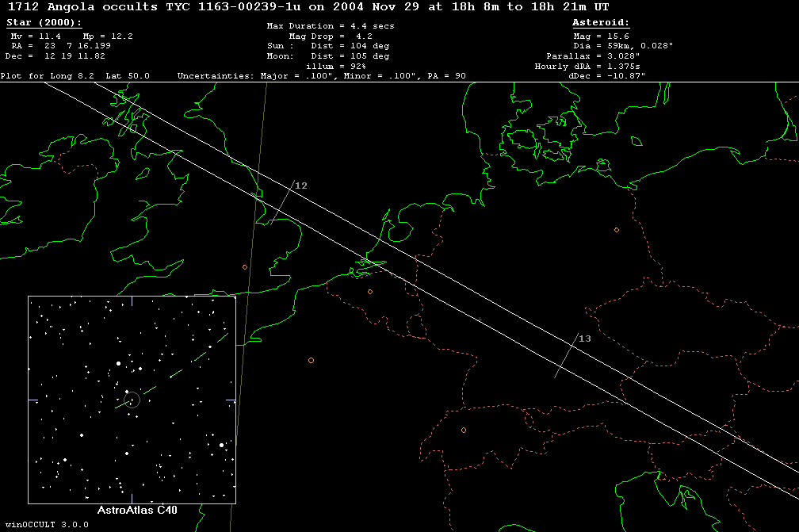Click the Hourly dRA = 1.375s value
The width and height of the screenshot is (799, 532).
(591, 67)
